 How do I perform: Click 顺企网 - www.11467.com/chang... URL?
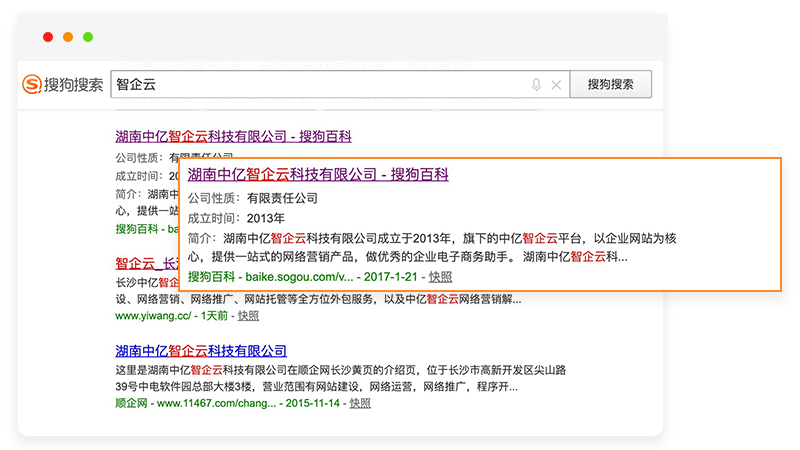point(195,403)
